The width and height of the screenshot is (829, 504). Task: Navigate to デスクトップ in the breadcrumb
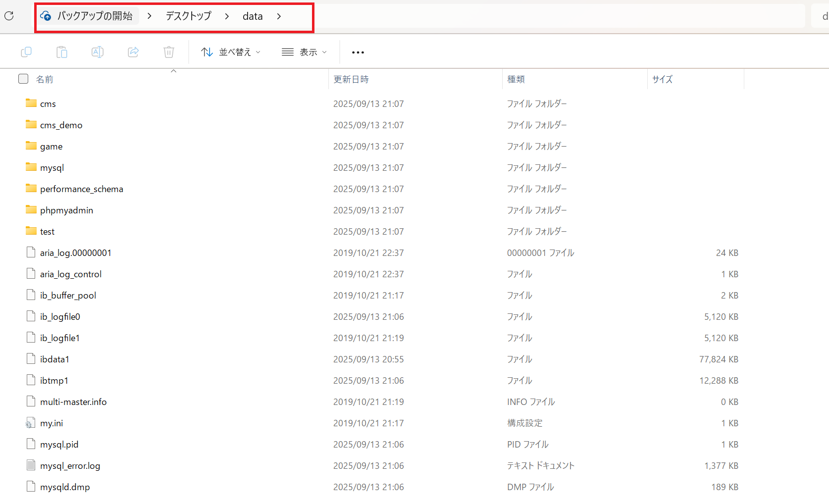(188, 16)
